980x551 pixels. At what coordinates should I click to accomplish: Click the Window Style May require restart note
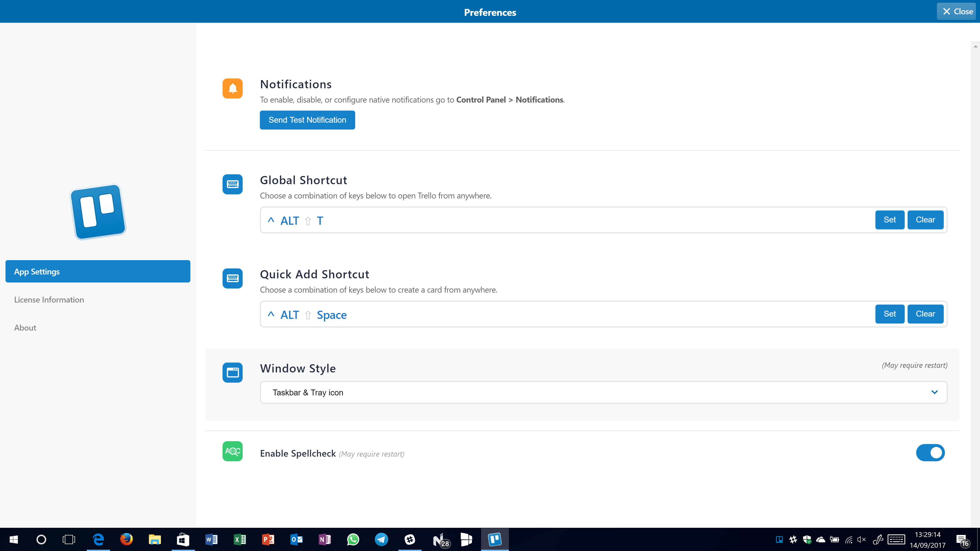(x=915, y=365)
